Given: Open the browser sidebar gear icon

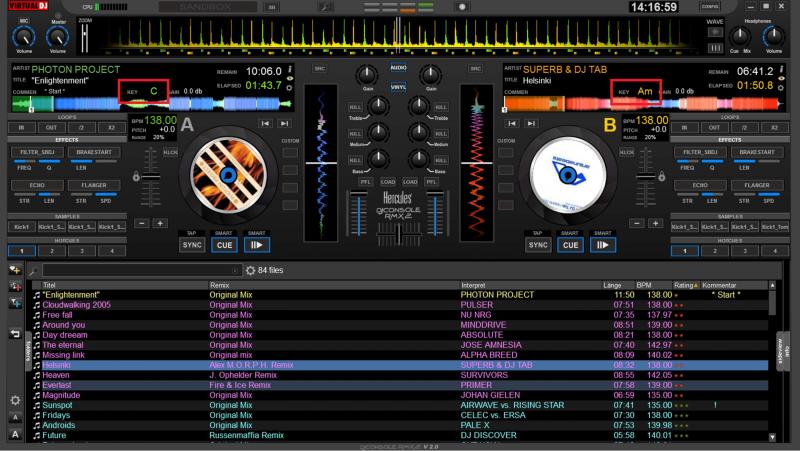Looking at the screenshot, I should pos(15,400).
